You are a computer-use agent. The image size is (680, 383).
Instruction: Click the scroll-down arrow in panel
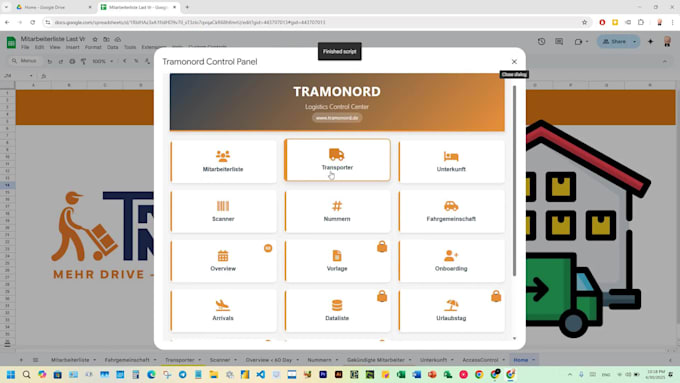(x=514, y=338)
